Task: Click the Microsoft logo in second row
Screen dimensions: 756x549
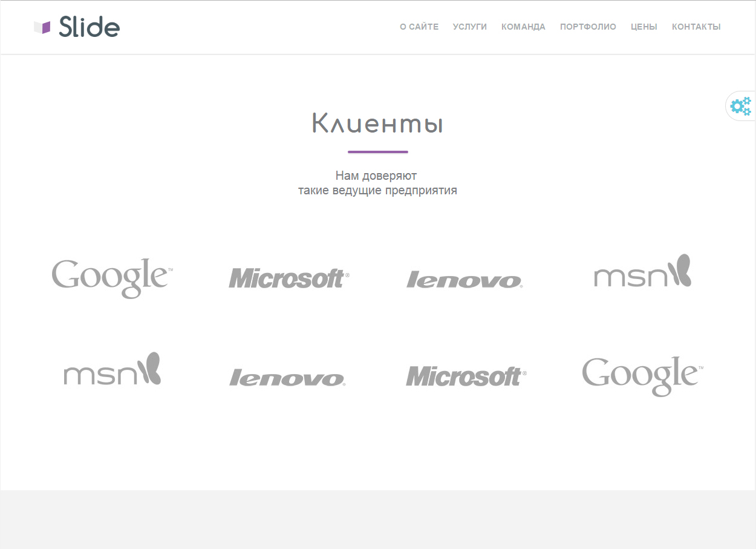Action: 466,376
